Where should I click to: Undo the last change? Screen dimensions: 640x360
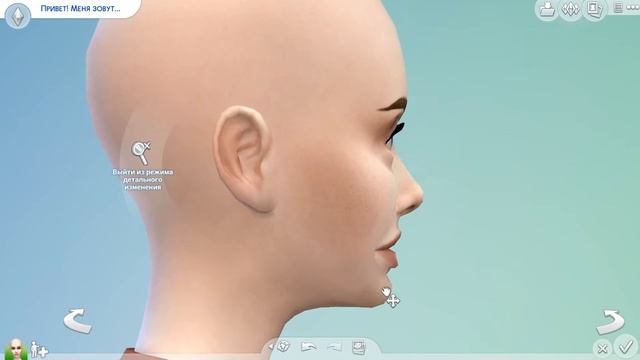click(309, 347)
